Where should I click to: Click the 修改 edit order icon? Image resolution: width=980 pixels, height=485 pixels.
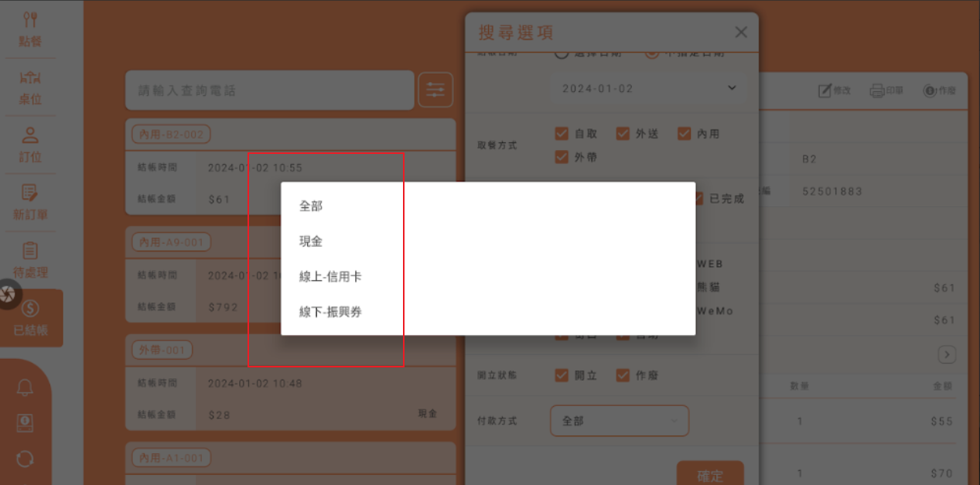point(835,91)
